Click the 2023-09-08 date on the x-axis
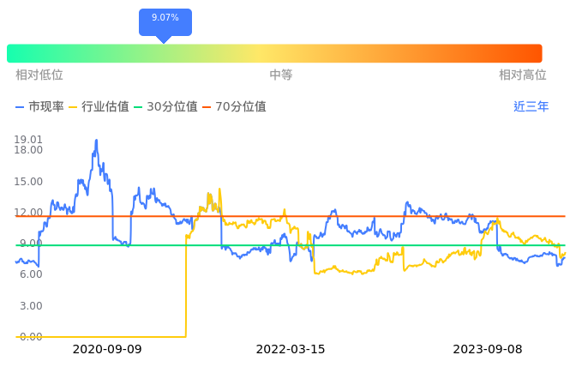This screenshot has width=588, height=379. (487, 350)
